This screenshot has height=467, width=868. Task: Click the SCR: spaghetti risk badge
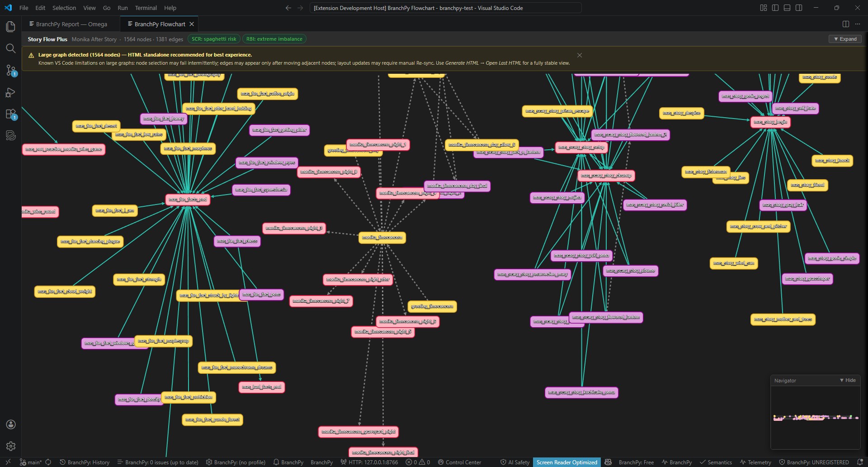(x=213, y=39)
